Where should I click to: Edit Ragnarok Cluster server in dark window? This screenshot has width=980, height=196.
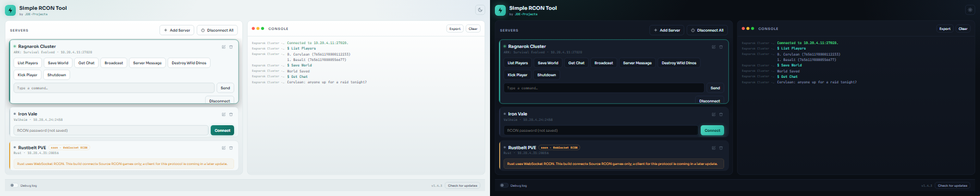714,47
